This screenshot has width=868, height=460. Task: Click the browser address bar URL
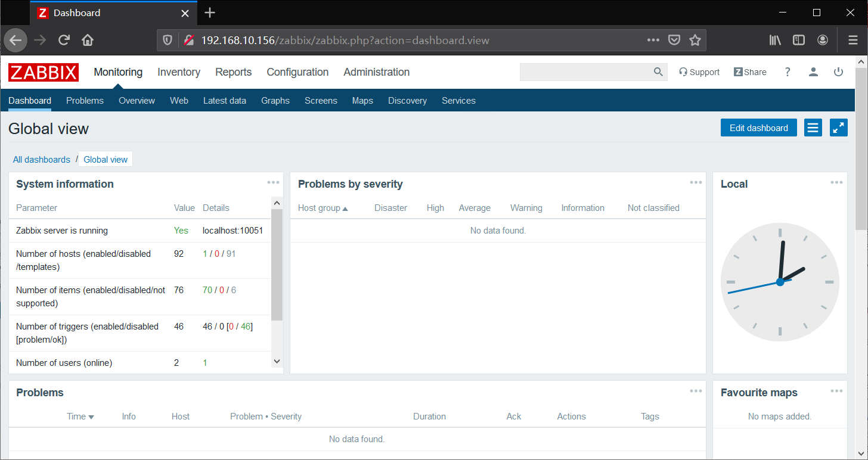(345, 41)
